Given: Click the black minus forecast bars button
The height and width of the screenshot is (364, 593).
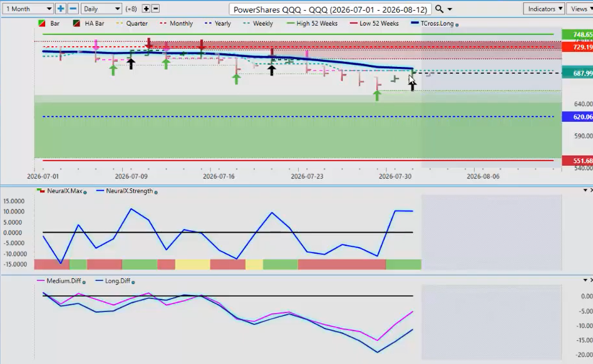Looking at the screenshot, I should pyautogui.click(x=155, y=9).
